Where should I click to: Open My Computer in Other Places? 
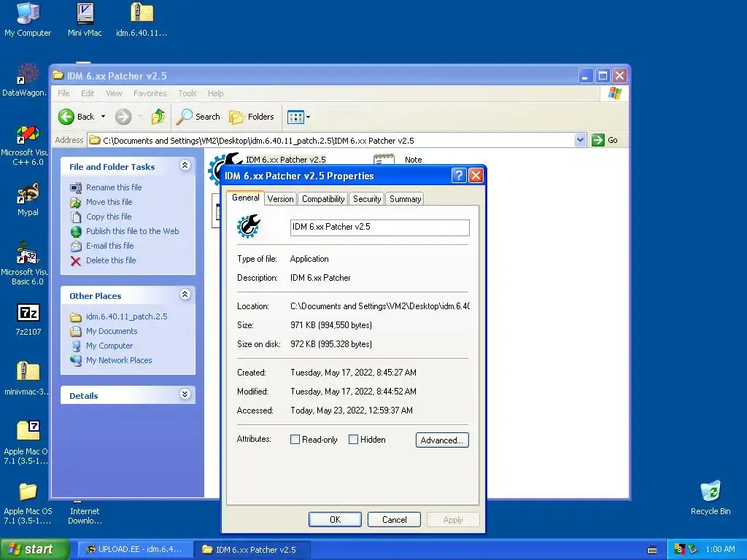(109, 346)
